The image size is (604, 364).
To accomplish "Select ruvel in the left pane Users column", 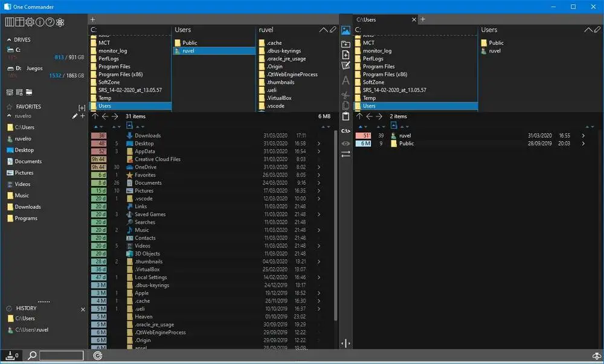I will click(x=214, y=51).
